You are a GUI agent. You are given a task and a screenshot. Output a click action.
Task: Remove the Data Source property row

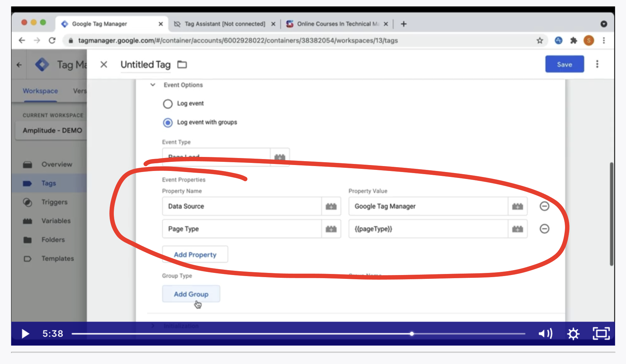tap(544, 206)
